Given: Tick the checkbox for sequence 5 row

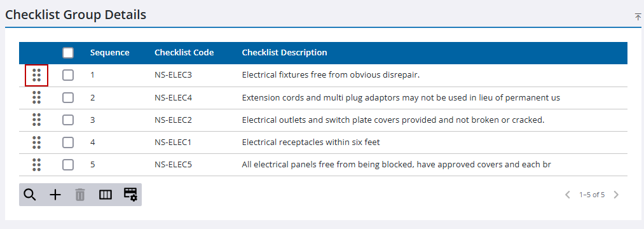Looking at the screenshot, I should point(68,165).
